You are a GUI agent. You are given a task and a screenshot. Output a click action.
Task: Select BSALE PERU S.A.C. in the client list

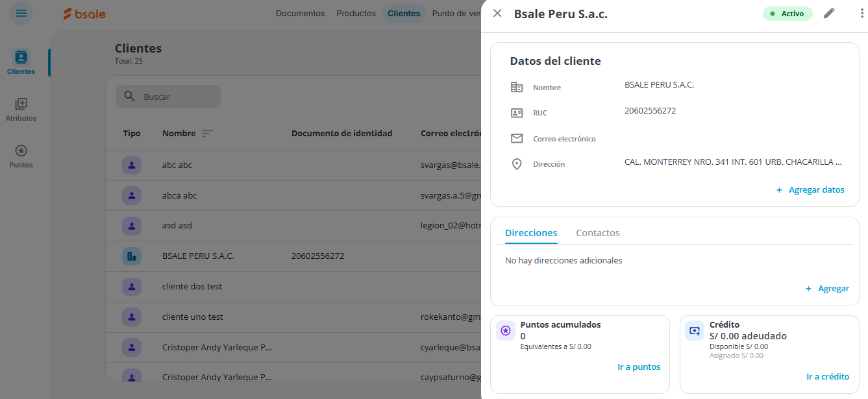tap(198, 256)
